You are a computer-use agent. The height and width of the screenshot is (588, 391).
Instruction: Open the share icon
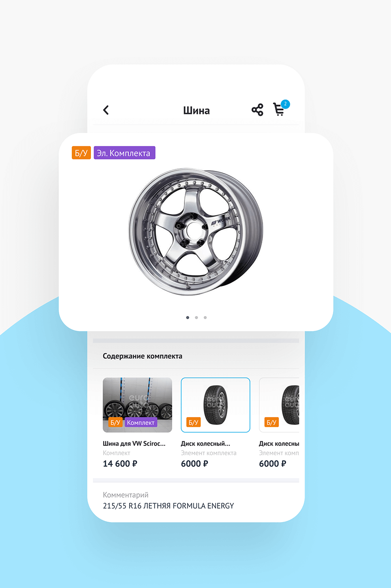click(x=258, y=110)
